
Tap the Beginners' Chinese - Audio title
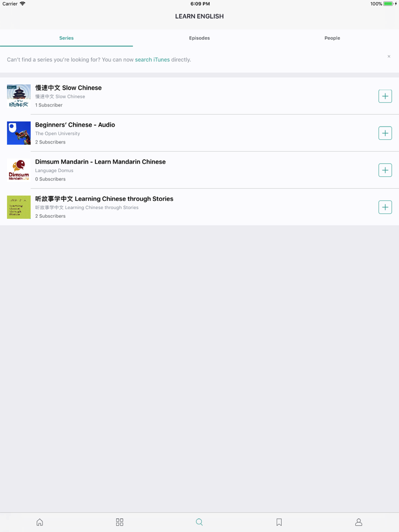tap(75, 125)
